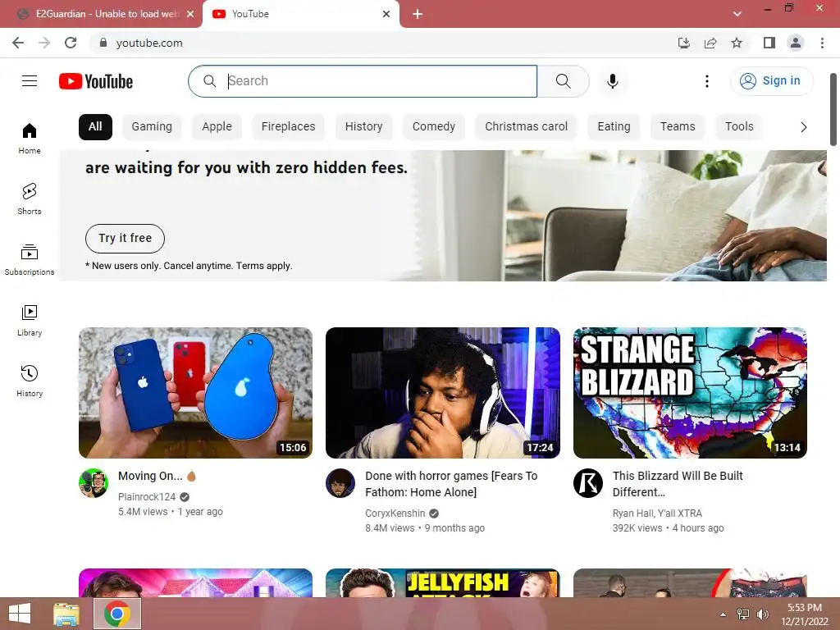
Task: Show hidden tray icons arrow
Action: click(723, 614)
